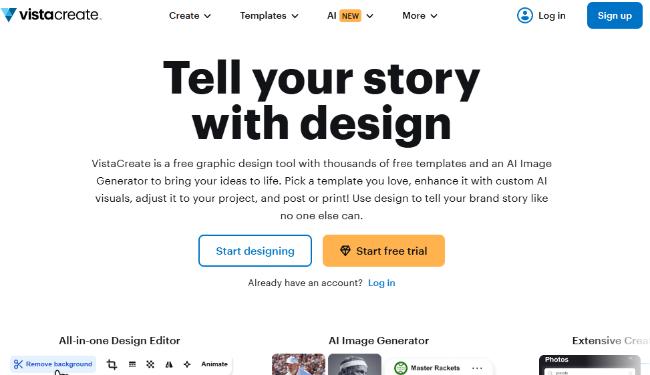Click the Sign up button
The image size is (650, 375).
coord(614,16)
